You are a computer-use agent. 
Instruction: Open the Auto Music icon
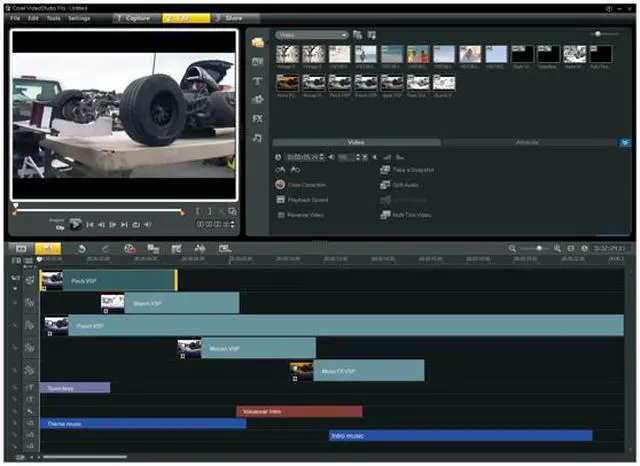(200, 249)
